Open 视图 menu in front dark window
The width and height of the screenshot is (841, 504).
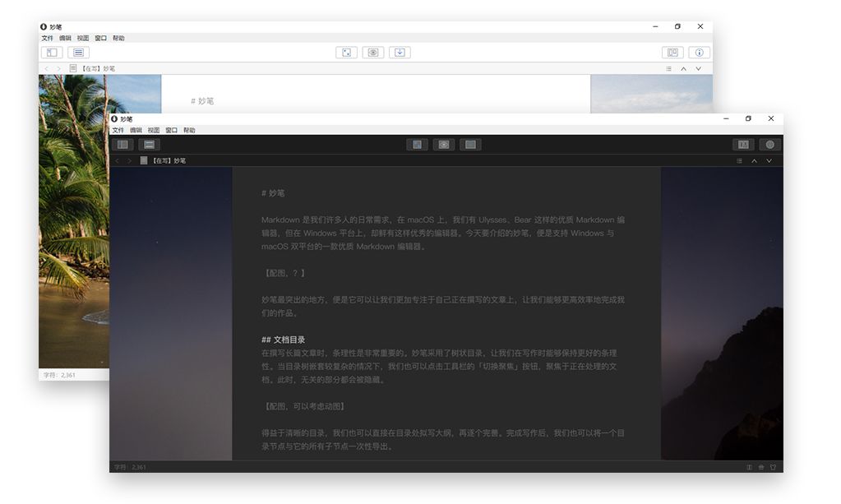(x=154, y=130)
